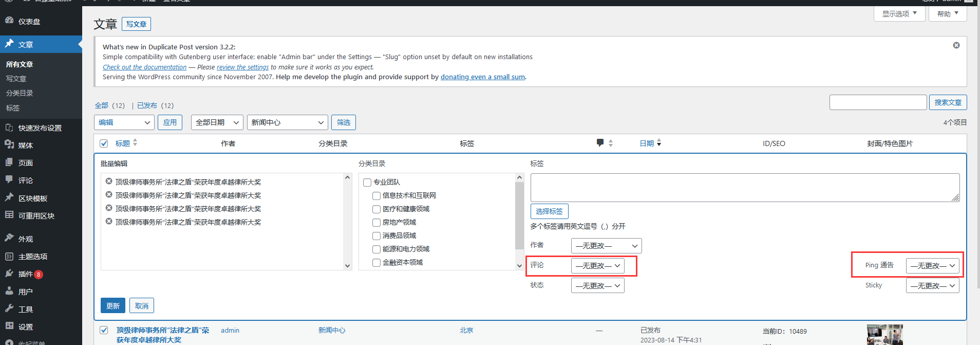The image size is (980, 345).
Task: Check the 专业团队 category
Action: tap(367, 183)
